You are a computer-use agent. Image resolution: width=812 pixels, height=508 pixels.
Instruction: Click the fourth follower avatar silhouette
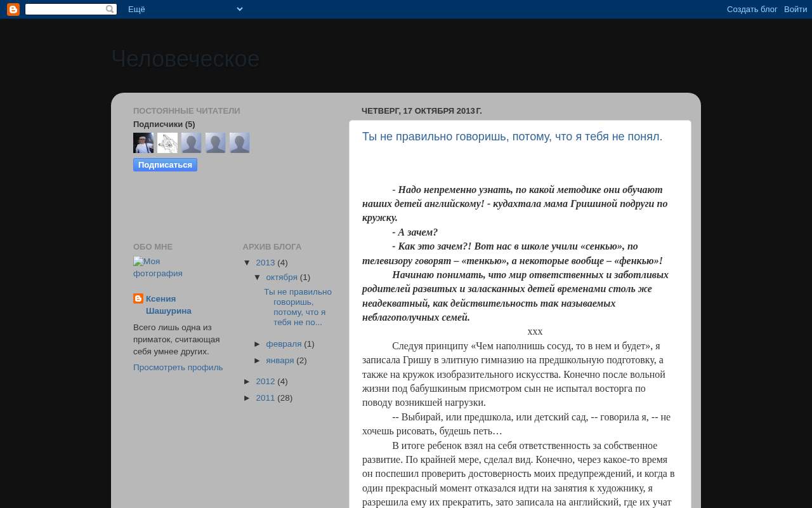pyautogui.click(x=216, y=143)
